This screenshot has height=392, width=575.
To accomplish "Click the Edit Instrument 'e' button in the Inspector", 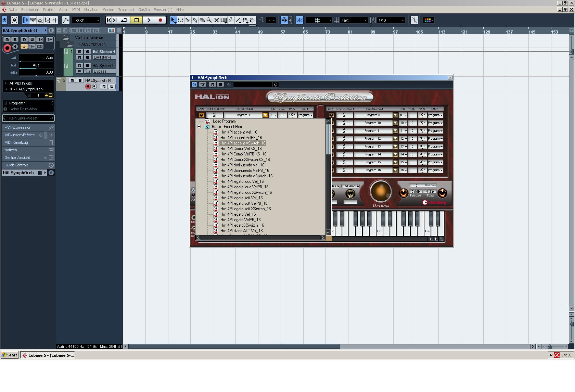I will [51, 30].
